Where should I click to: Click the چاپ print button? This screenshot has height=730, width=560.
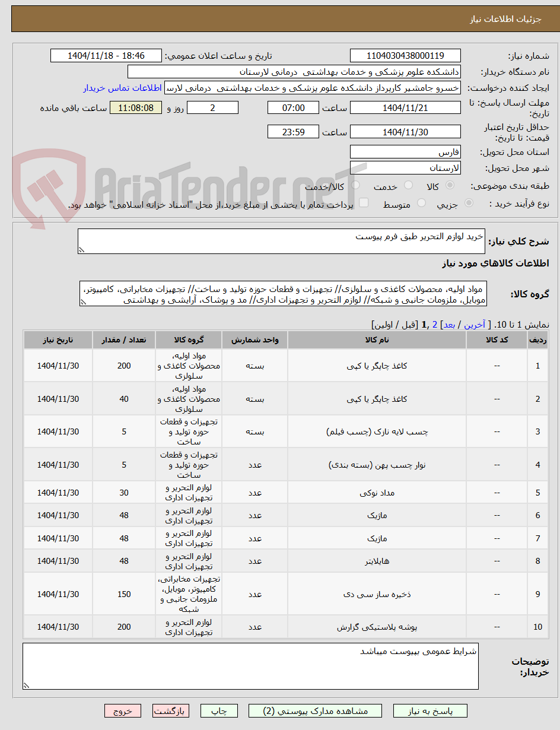click(219, 710)
